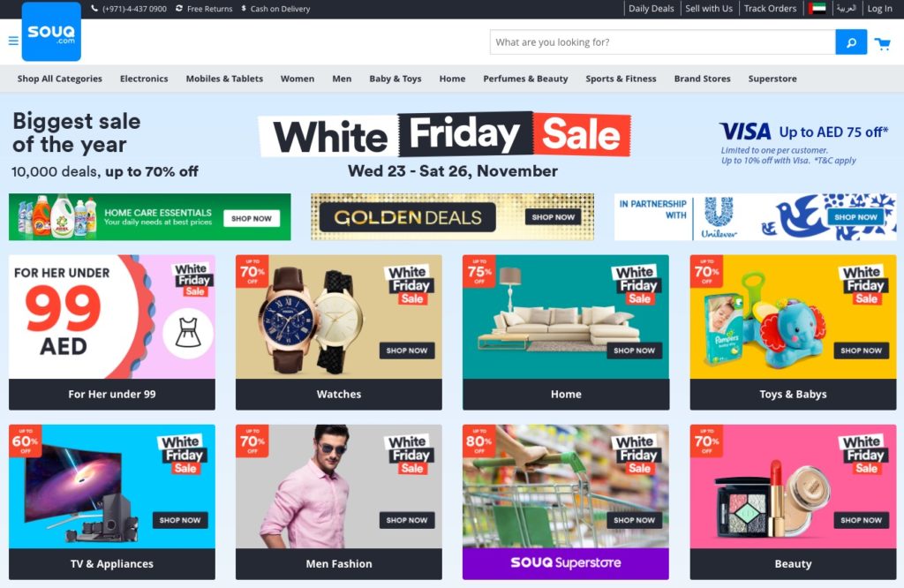Switch language to Arabic
The height and width of the screenshot is (588, 904).
coord(846,8)
